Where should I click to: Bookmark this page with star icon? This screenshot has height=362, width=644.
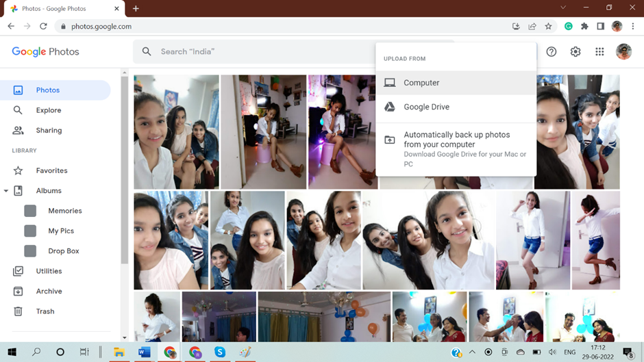[x=548, y=26]
